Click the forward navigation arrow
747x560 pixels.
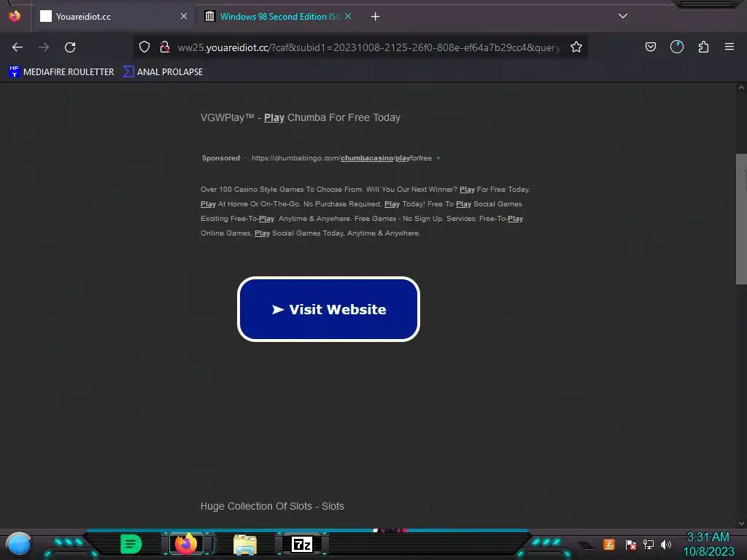pos(44,47)
